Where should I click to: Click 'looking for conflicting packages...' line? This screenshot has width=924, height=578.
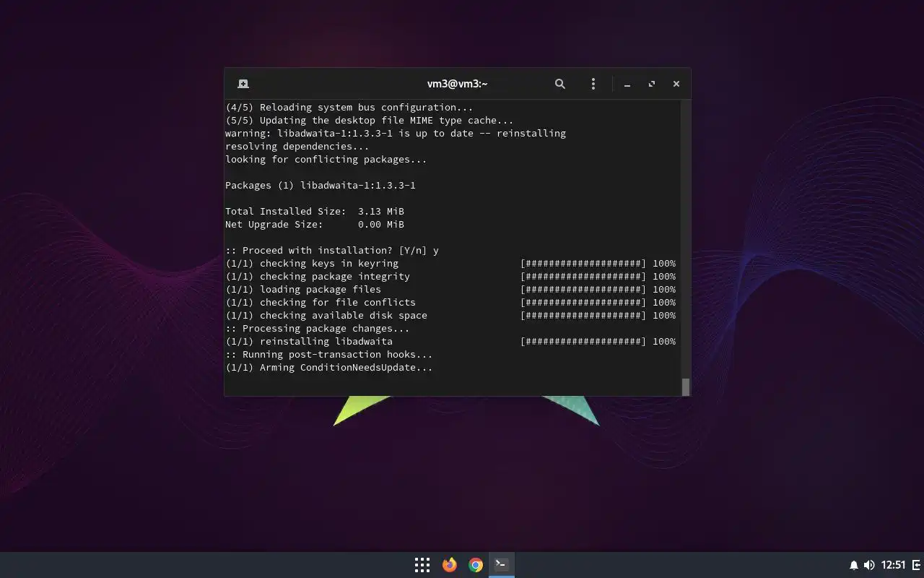pos(326,159)
